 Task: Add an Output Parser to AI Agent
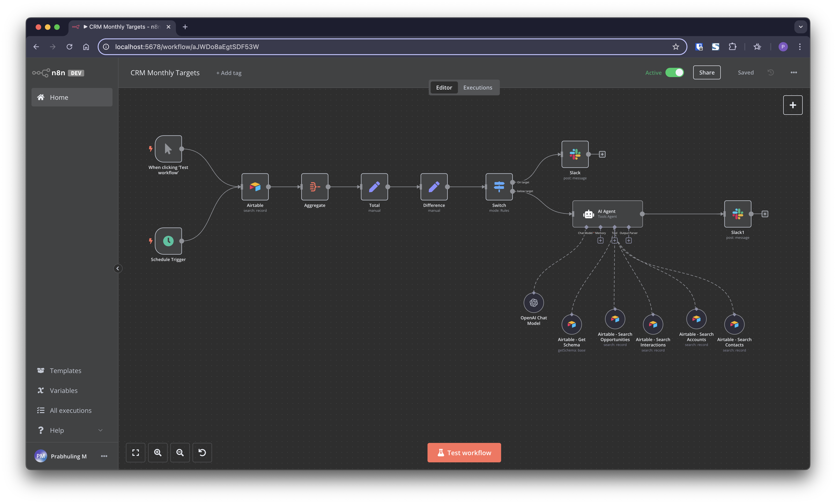coord(628,240)
